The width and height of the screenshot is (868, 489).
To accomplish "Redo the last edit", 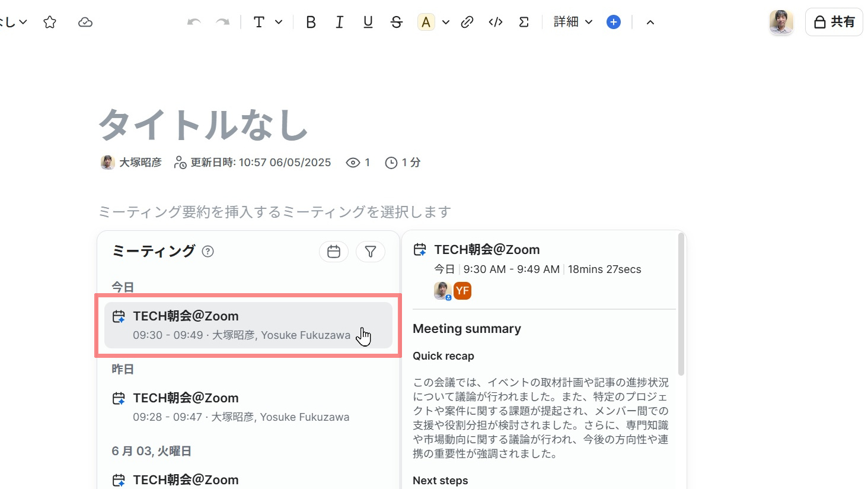I will pyautogui.click(x=222, y=22).
